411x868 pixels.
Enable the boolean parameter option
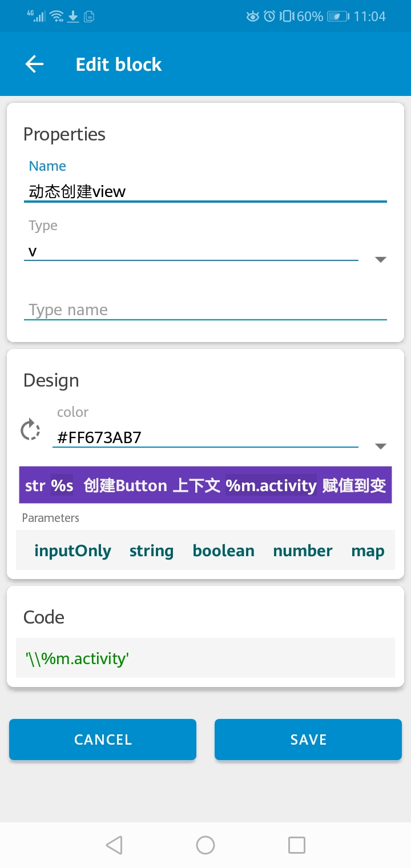coord(223,550)
